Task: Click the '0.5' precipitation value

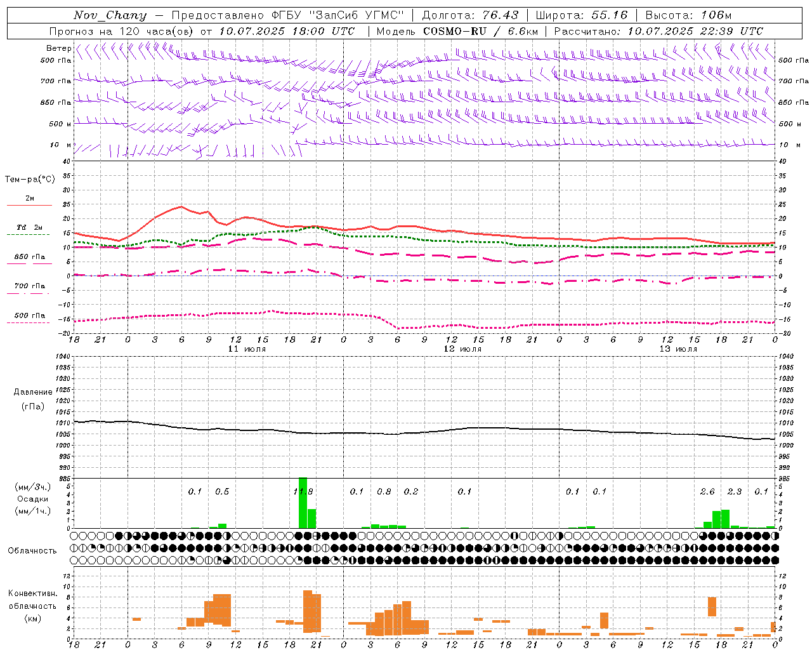Action: [222, 492]
